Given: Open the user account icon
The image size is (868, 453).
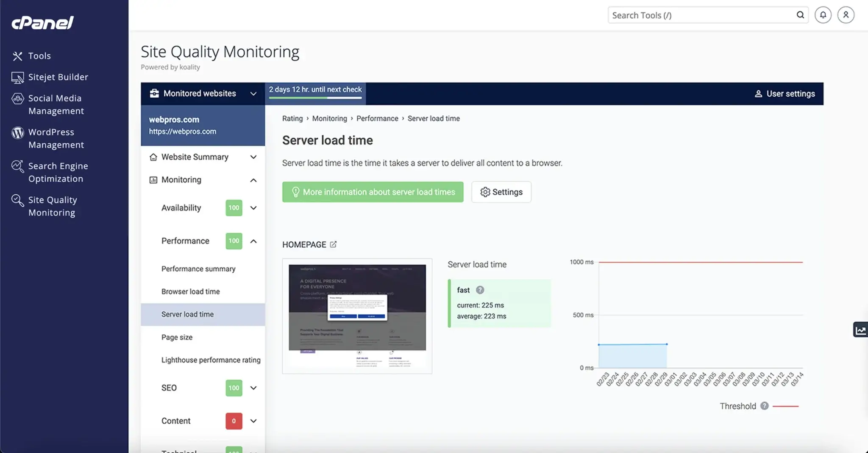Looking at the screenshot, I should coord(846,15).
